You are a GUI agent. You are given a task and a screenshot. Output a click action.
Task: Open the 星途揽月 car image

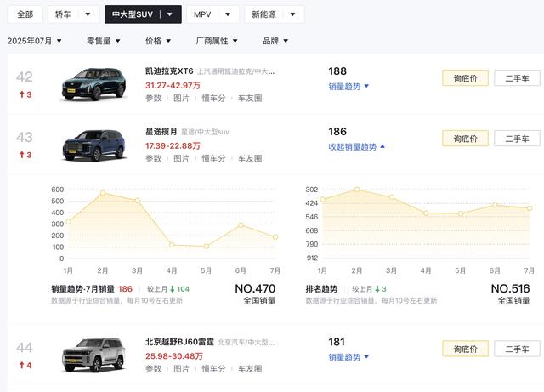pos(93,145)
